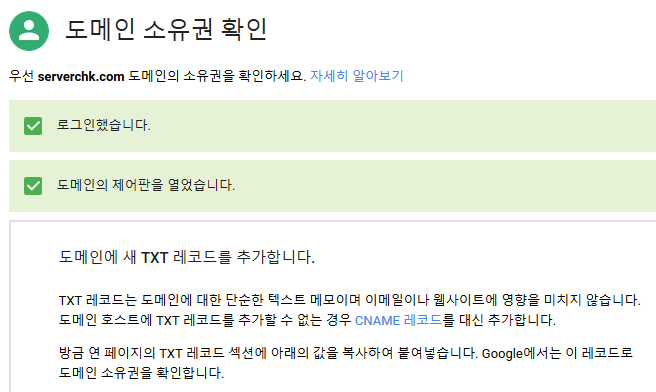Click the heading "도메인에 새 TXT 레코드를 추가합니다."

click(x=187, y=257)
